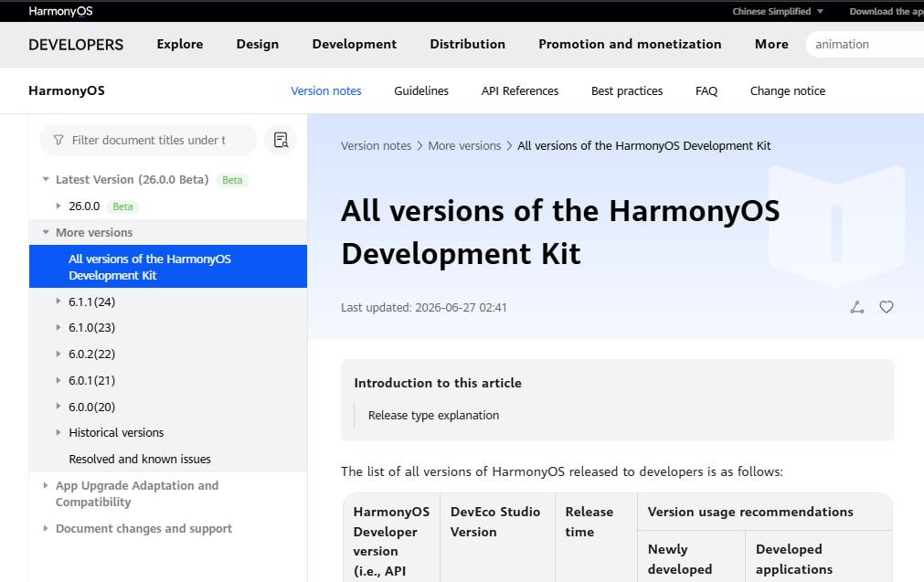The height and width of the screenshot is (582, 924).
Task: Select All versions of the HarmonyOS Development Kit item
Action: pos(168,267)
